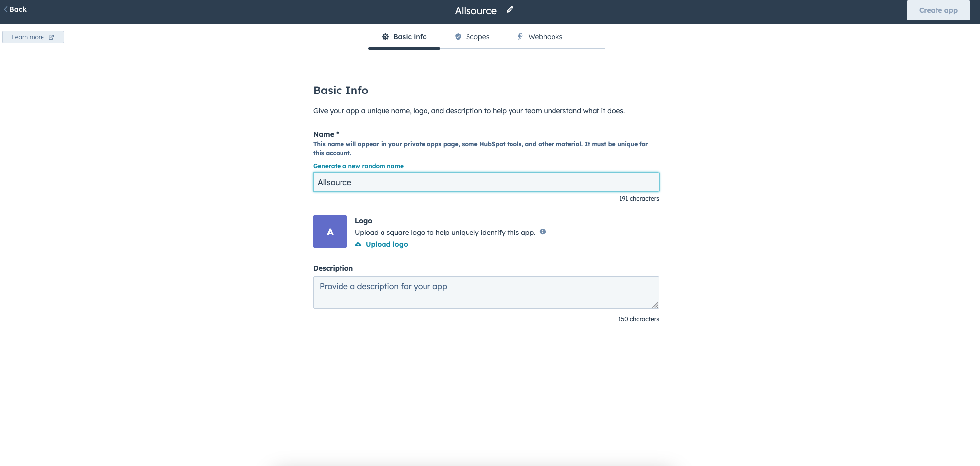
Task: Focus the Name input field
Action: click(486, 182)
